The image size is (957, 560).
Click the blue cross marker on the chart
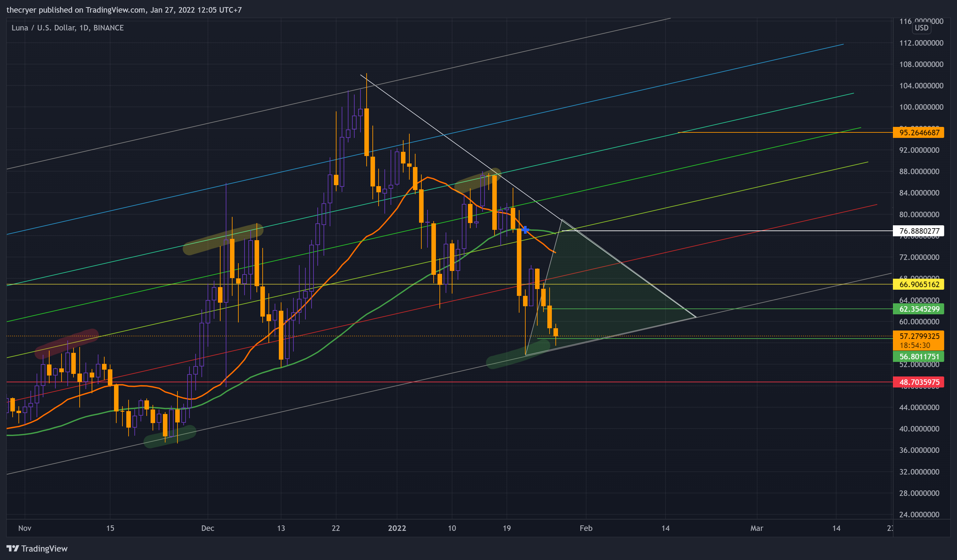pos(525,230)
